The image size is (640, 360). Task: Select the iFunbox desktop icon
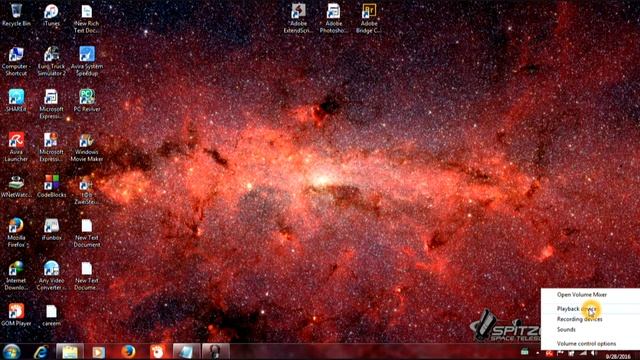coord(51,229)
